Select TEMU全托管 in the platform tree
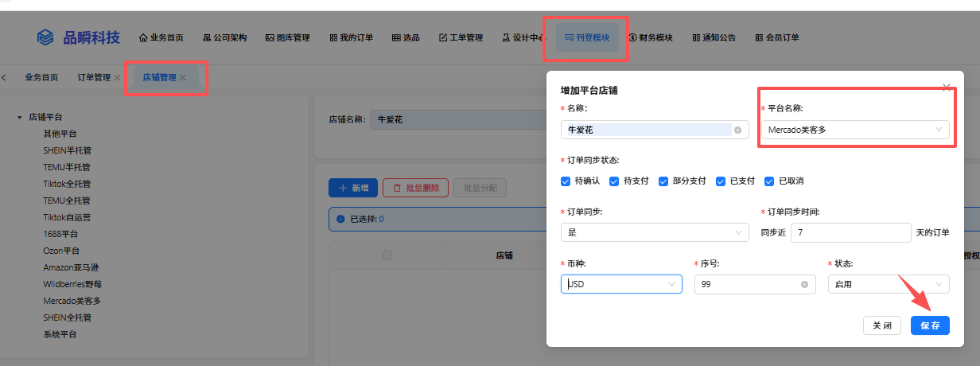The width and height of the screenshot is (980, 366). click(67, 201)
